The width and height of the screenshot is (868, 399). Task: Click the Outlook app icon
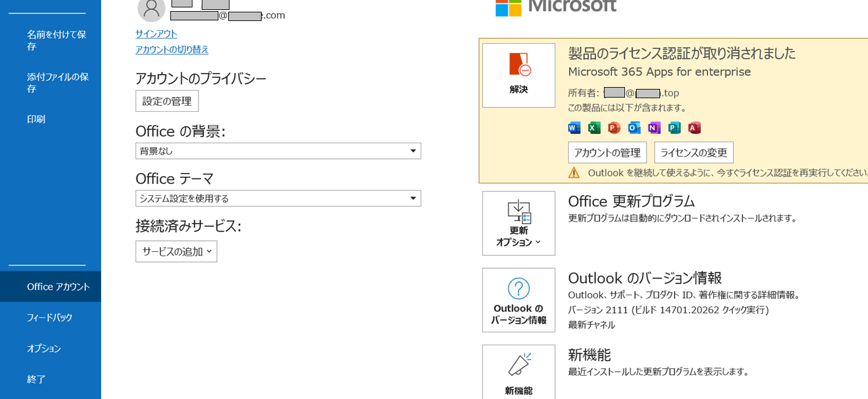[634, 128]
